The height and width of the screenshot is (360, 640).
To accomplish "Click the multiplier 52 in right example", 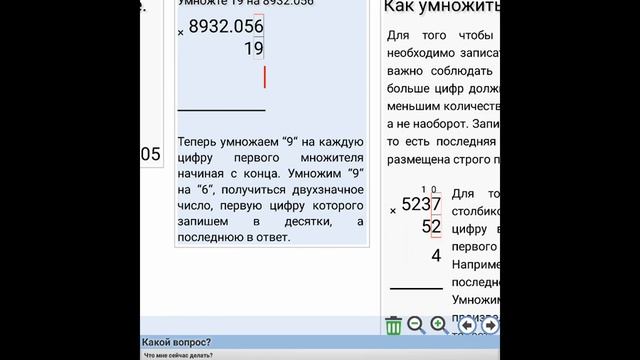I will pos(431,227).
